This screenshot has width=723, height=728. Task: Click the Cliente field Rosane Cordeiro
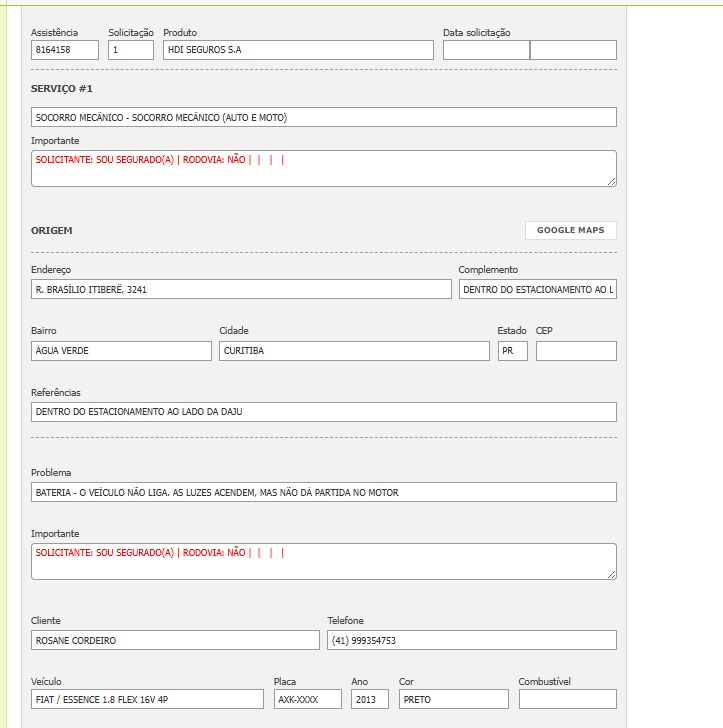click(175, 640)
